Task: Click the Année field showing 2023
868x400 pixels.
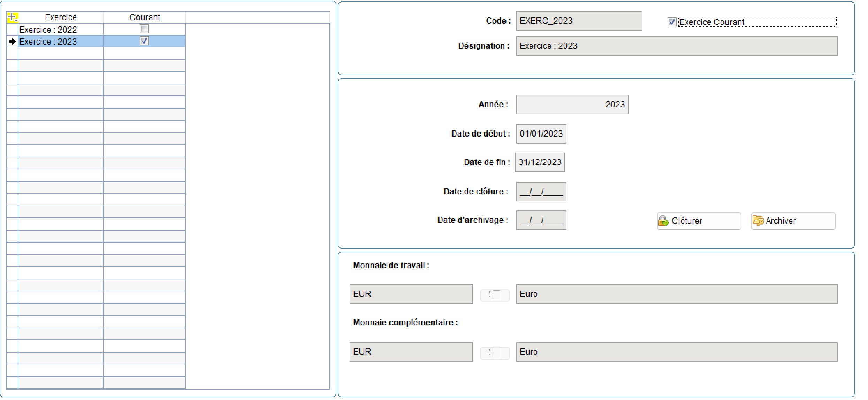Action: tap(572, 105)
